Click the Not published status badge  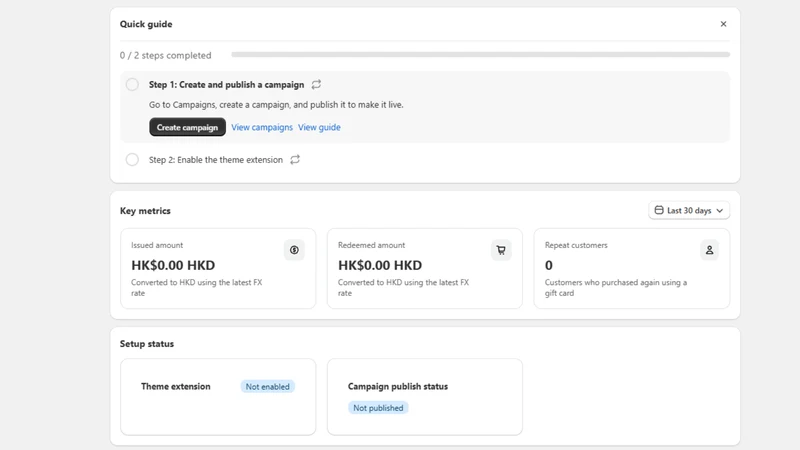pyautogui.click(x=378, y=408)
